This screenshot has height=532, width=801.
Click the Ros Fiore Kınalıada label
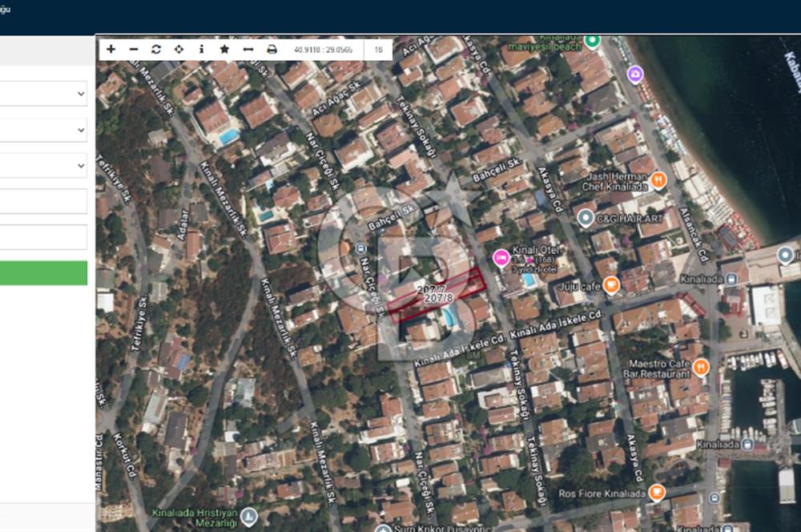coord(602,494)
